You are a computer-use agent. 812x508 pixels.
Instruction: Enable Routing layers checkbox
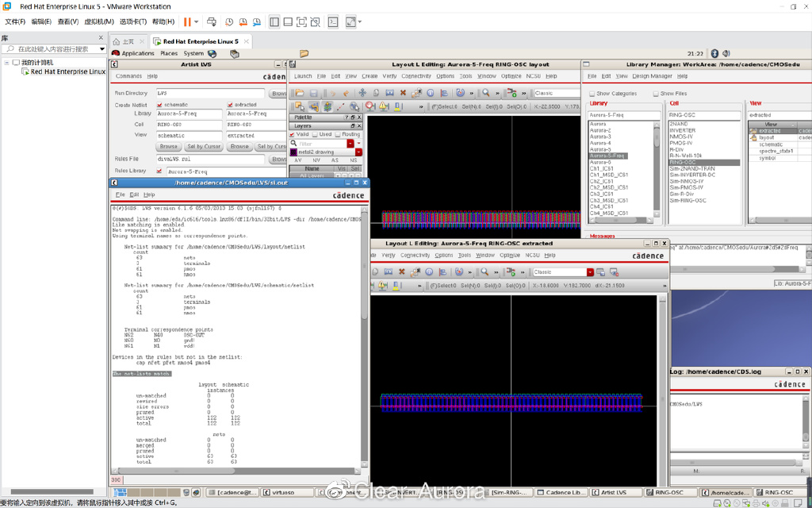point(338,134)
